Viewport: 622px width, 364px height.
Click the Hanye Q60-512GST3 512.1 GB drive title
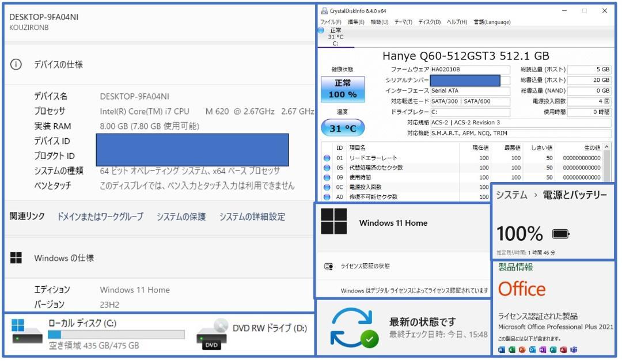[x=466, y=56]
